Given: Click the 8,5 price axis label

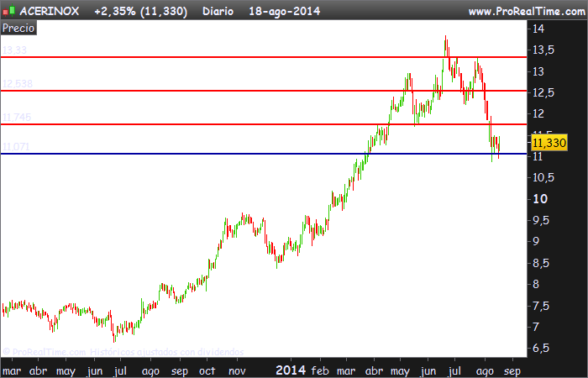Looking at the screenshot, I should coord(543,263).
